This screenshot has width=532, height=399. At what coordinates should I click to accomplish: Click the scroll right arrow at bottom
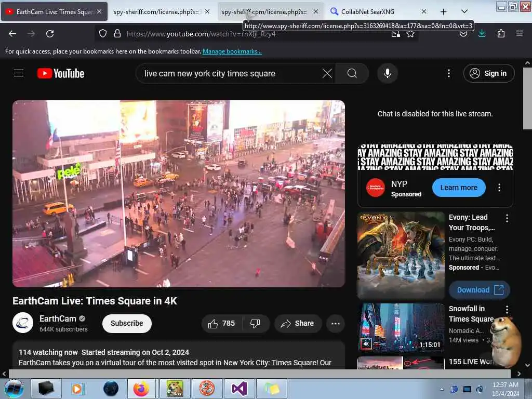(519, 374)
